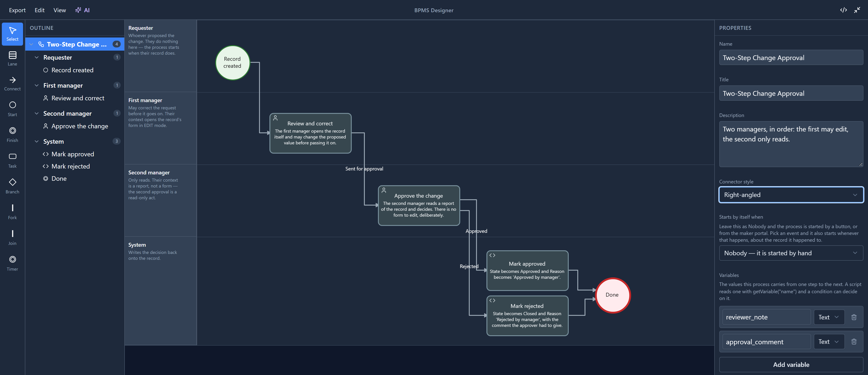Pick the Start event tool
Screen dimensions: 868x375
point(12,109)
